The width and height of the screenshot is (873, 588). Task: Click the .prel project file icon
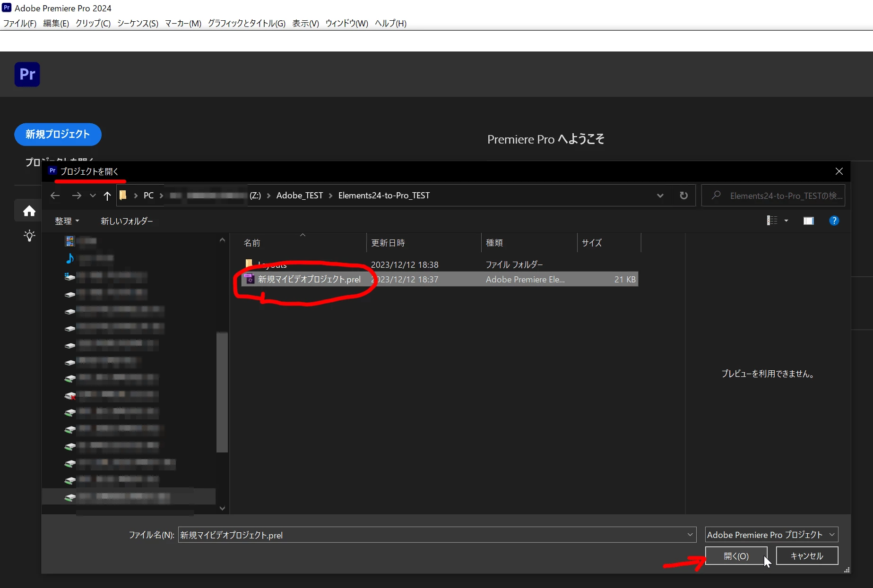point(249,279)
